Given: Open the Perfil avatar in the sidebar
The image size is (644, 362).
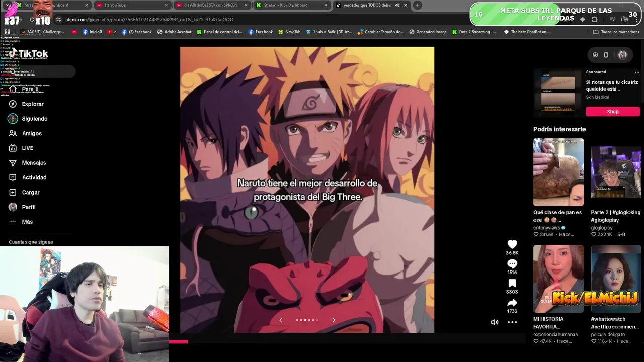Looking at the screenshot, I should (13, 207).
